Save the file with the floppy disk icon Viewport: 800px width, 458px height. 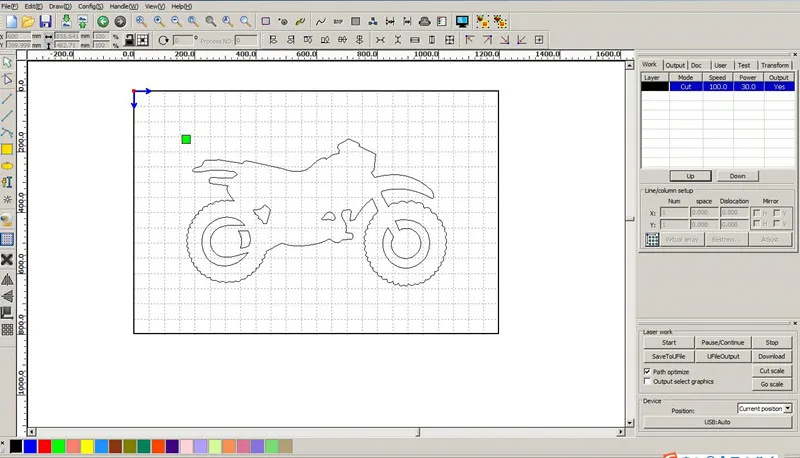45,21
